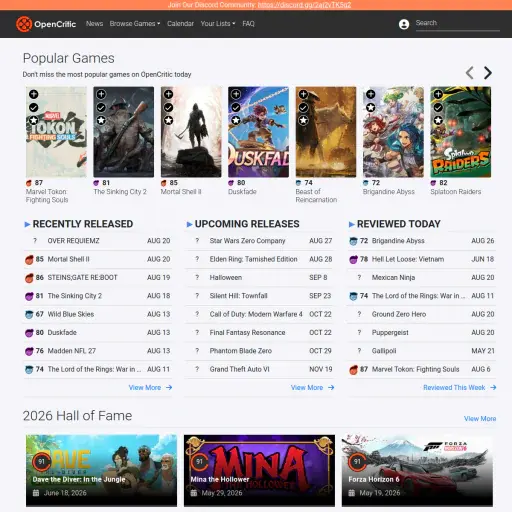This screenshot has width=512, height=512.
Task: Go to the previous popular games page
Action: tap(470, 73)
